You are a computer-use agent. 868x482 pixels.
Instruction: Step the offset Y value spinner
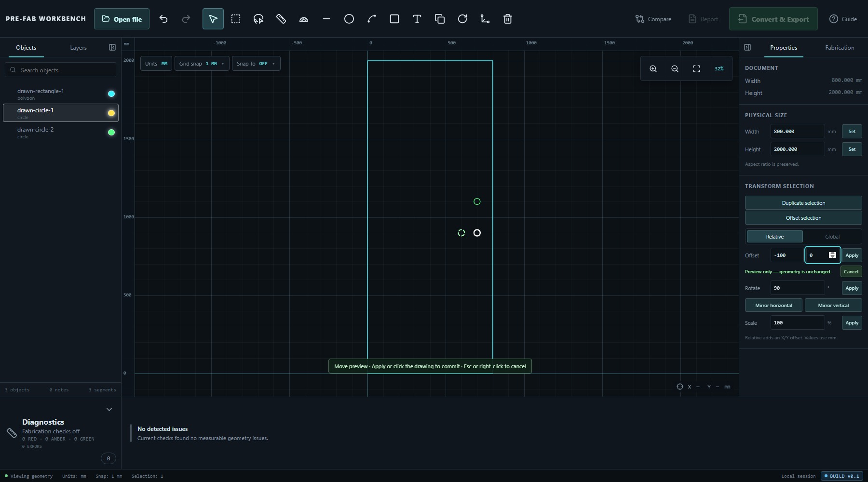832,255
